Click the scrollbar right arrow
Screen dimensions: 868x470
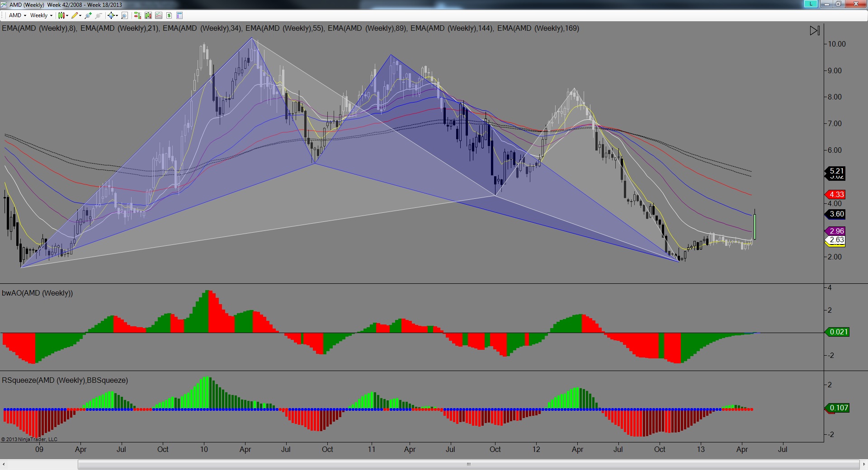click(x=864, y=464)
